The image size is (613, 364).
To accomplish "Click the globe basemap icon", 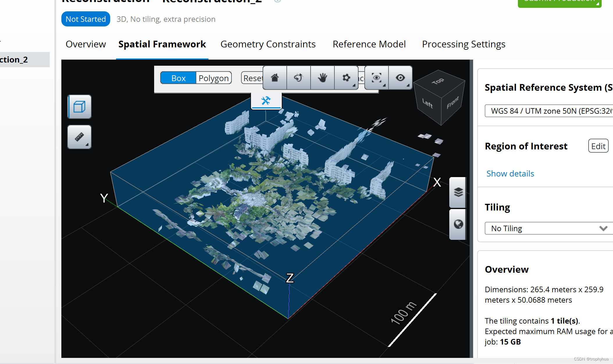I will (458, 224).
